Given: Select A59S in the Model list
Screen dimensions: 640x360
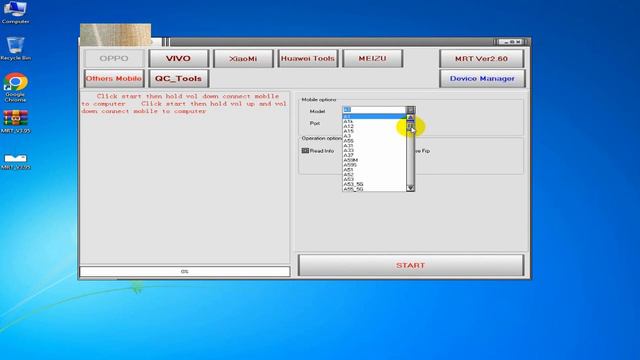Looking at the screenshot, I should coord(374,165).
